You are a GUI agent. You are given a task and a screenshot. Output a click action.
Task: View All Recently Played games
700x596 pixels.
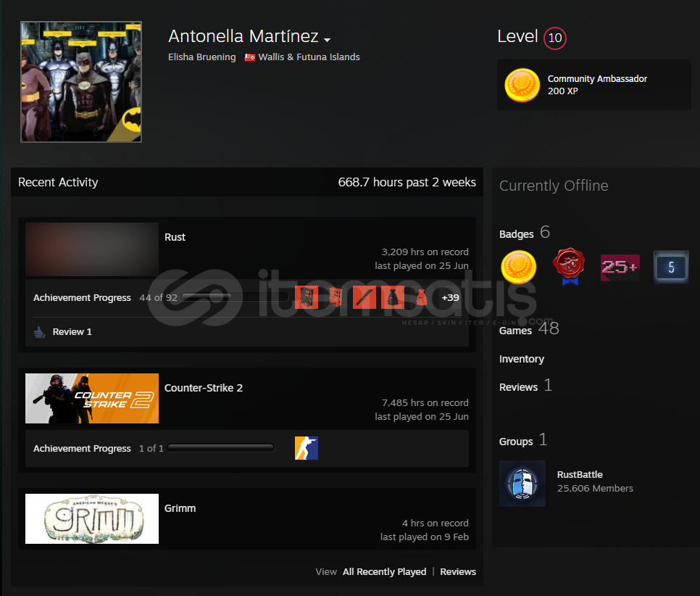[384, 572]
